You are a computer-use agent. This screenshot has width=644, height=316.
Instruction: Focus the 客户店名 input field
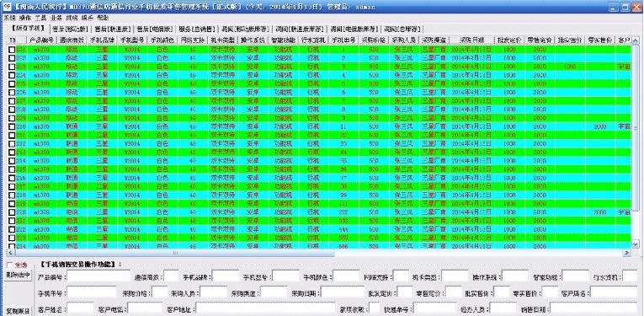click(x=615, y=292)
